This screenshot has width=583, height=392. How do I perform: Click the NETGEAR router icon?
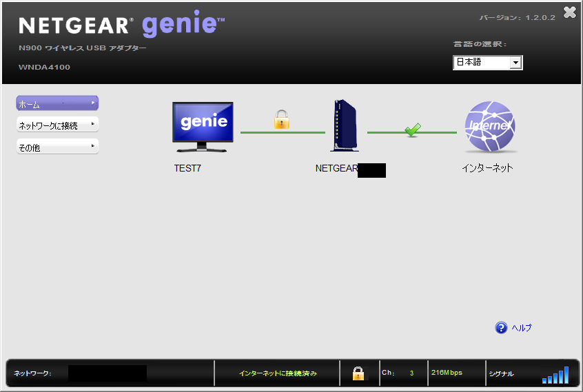coord(344,125)
